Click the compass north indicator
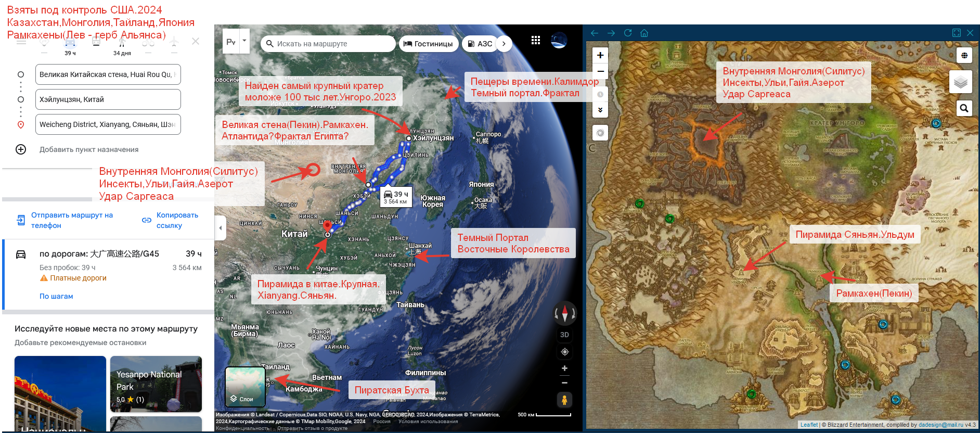 [565, 313]
